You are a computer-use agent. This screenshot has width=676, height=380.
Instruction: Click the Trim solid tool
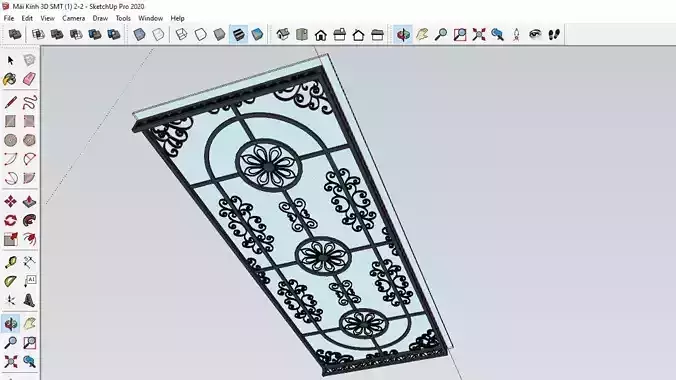(95, 34)
